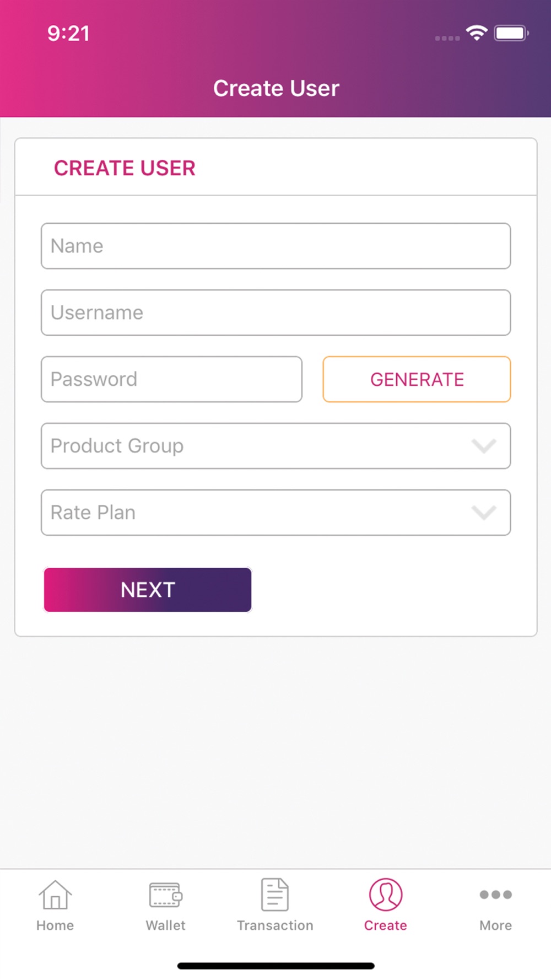The height and width of the screenshot is (980, 551).
Task: Tap the Home house icon
Action: coord(55,894)
